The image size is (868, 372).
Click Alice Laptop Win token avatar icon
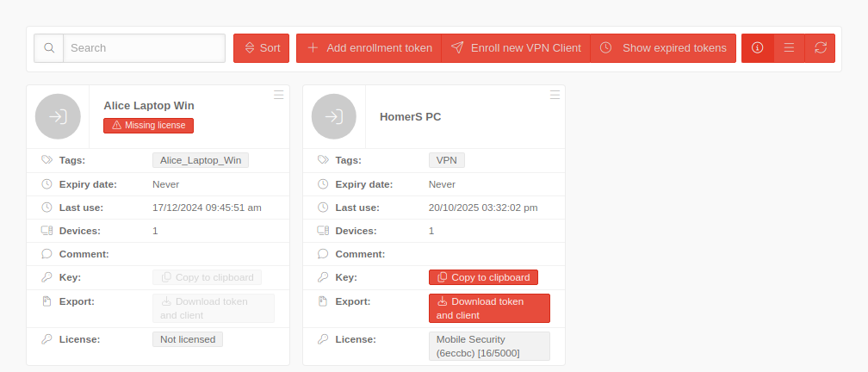58,116
